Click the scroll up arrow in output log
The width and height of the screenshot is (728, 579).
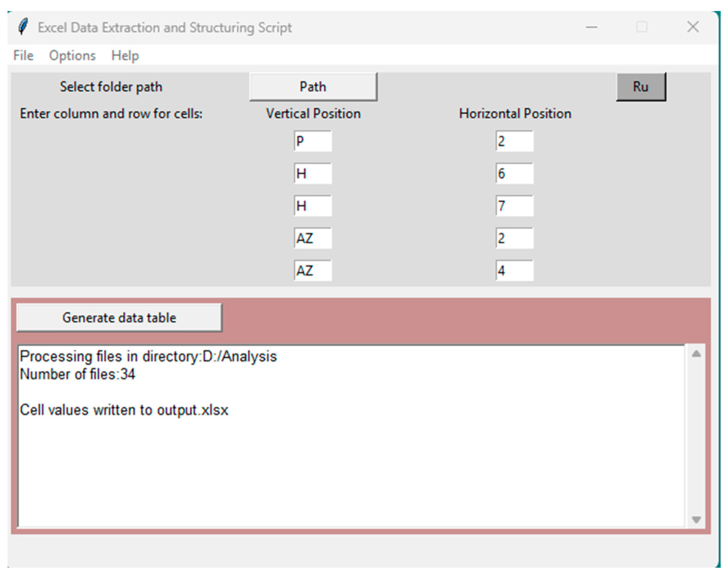point(696,354)
